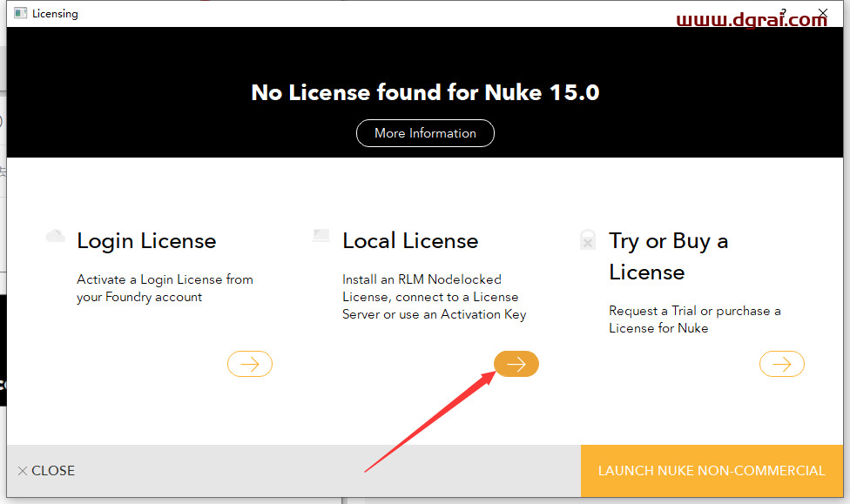The width and height of the screenshot is (850, 504).
Task: Click the cloud icon beside Login License
Action: point(55,236)
